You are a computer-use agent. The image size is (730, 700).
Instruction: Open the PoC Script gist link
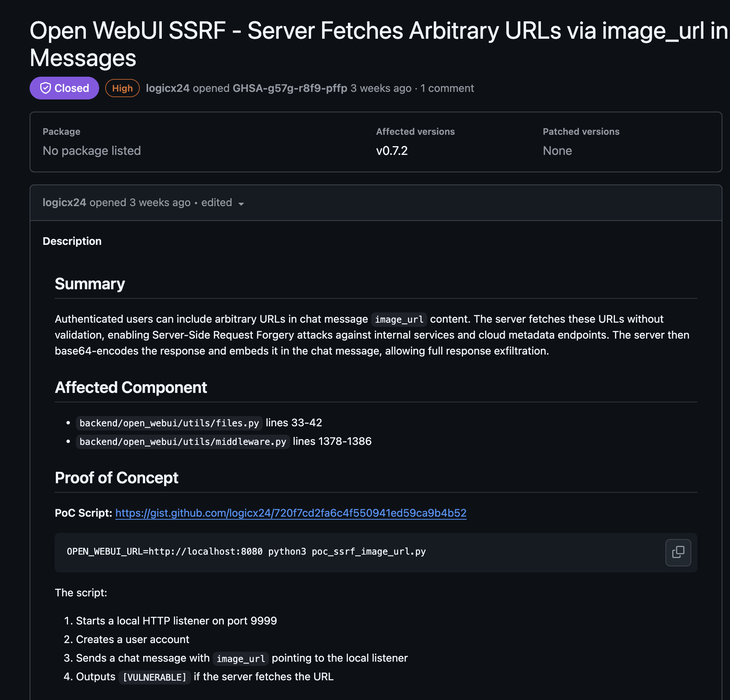click(x=291, y=513)
